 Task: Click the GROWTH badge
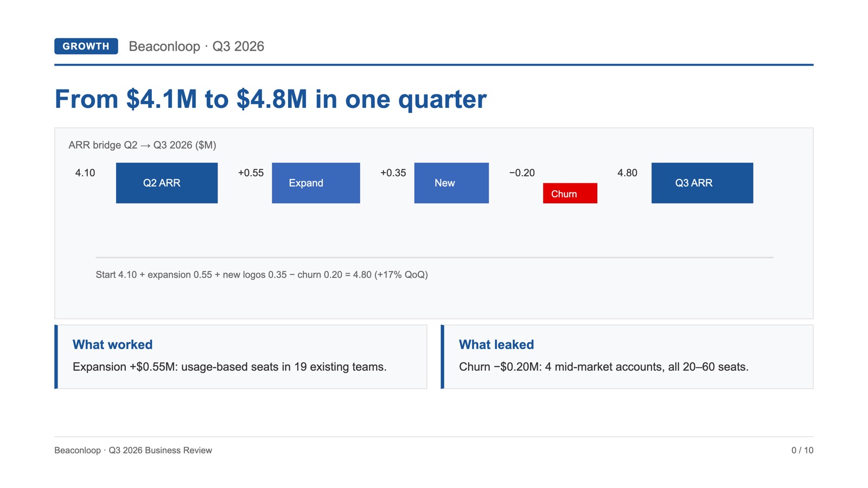coord(86,46)
